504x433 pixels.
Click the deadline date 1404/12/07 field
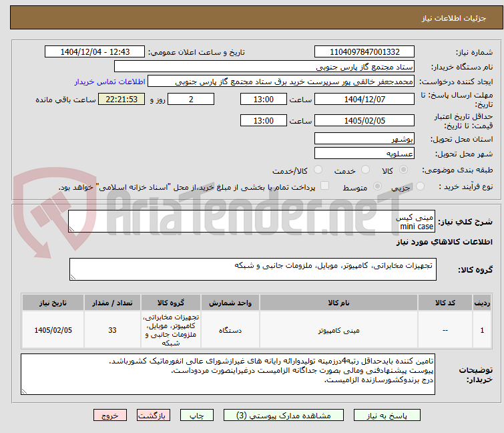tap(364, 99)
